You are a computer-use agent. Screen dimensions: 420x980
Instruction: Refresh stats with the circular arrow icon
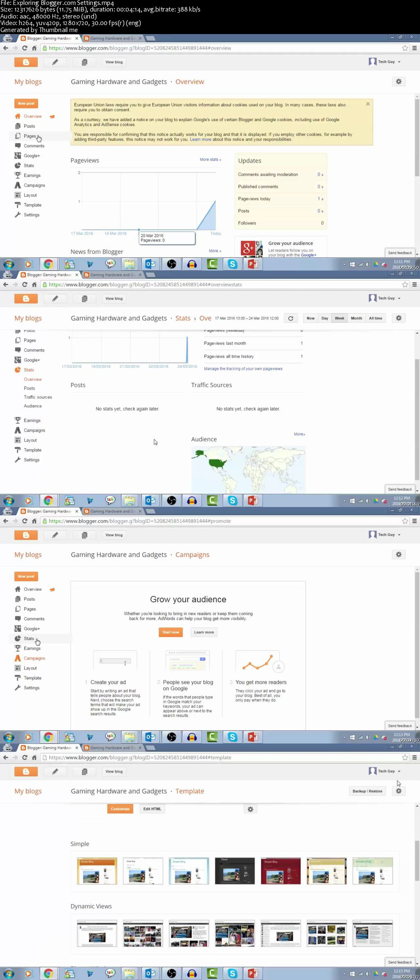point(291,318)
